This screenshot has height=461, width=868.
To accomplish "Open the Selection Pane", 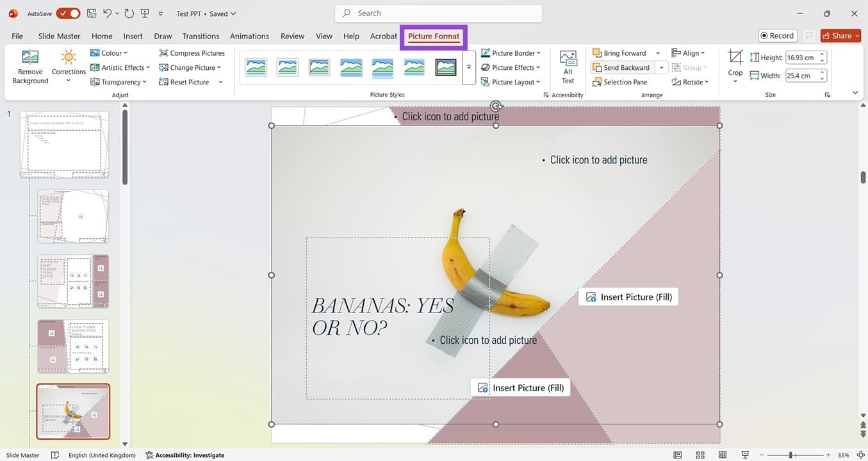I will tap(619, 82).
